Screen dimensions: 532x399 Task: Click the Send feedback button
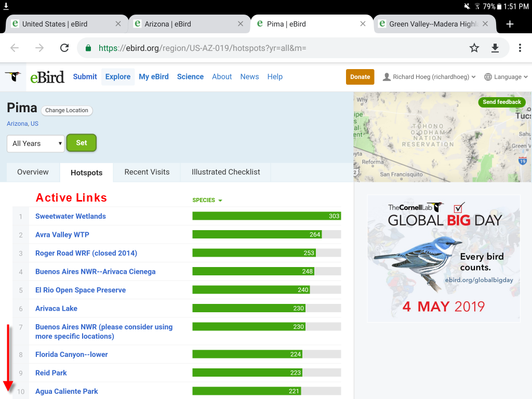click(x=502, y=102)
